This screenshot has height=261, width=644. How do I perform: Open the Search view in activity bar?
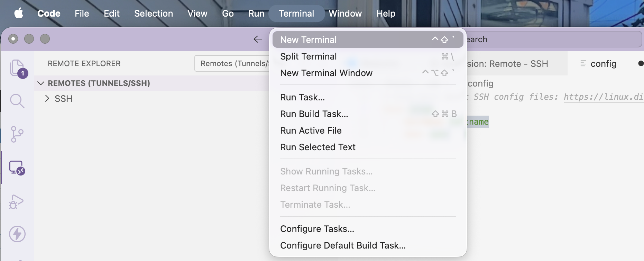click(17, 101)
